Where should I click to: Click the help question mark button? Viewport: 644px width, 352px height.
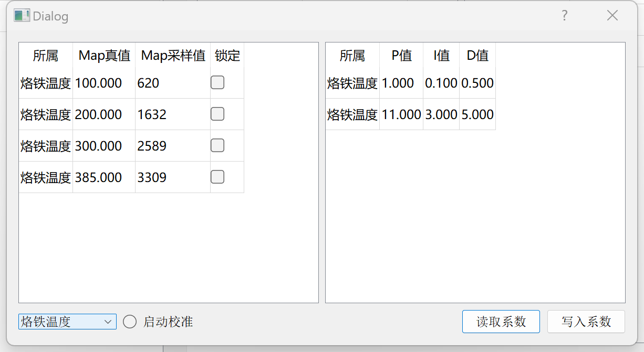tap(565, 16)
